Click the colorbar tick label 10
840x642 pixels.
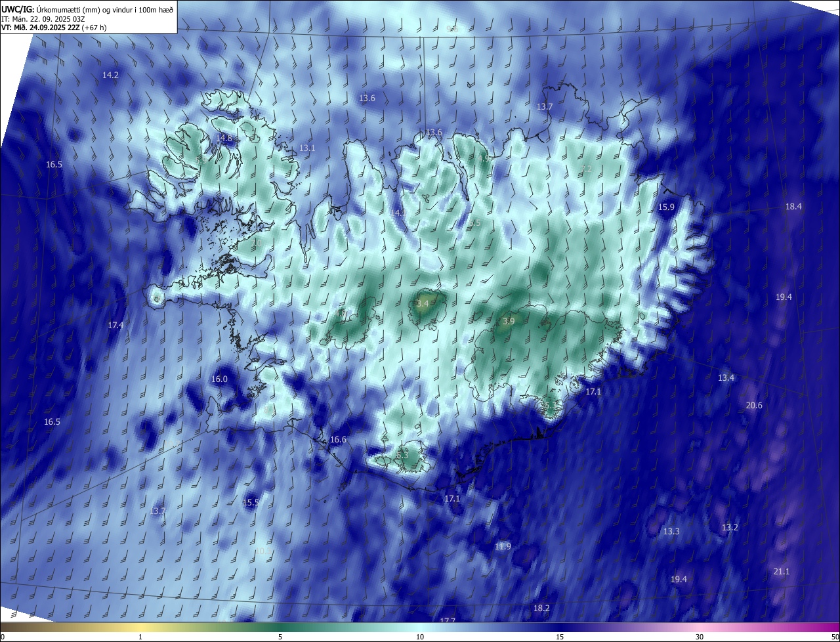pyautogui.click(x=420, y=637)
